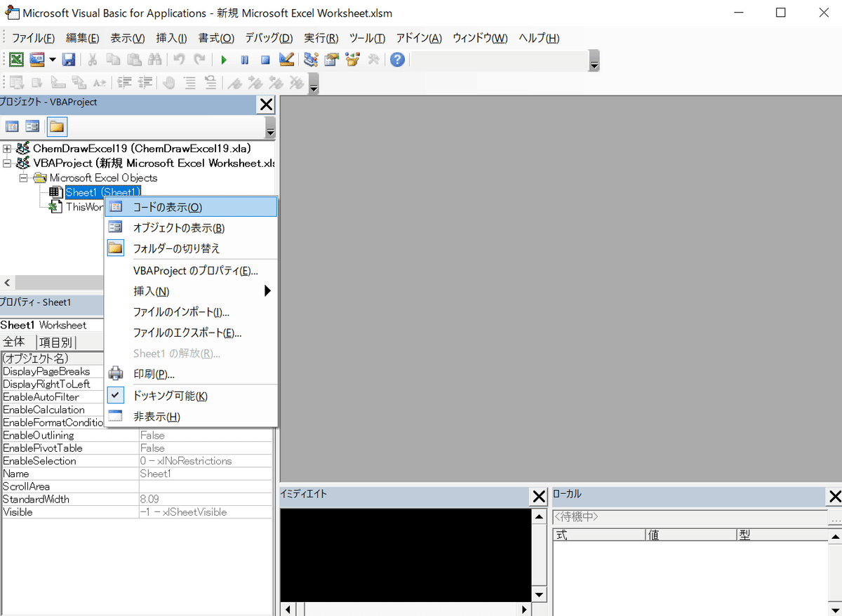Click the Comment Block icon
Screen dimensions: 842x616
[x=189, y=83]
